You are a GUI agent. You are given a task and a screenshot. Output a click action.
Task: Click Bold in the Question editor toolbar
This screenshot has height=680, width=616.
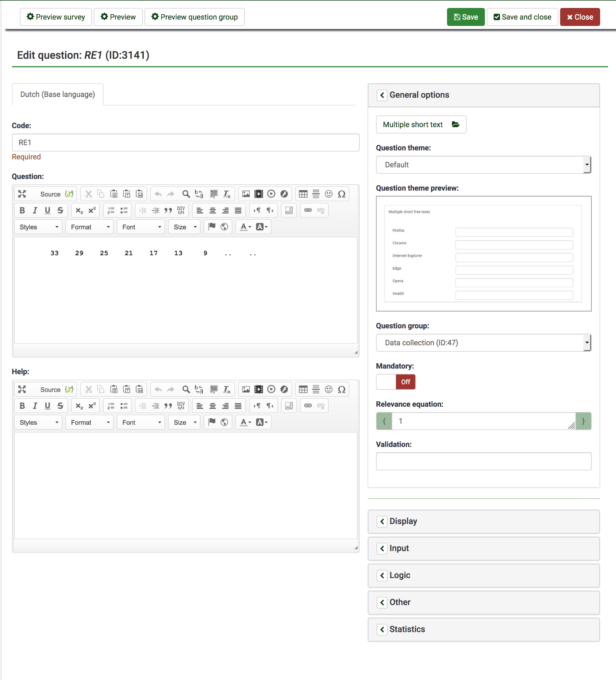pos(22,211)
